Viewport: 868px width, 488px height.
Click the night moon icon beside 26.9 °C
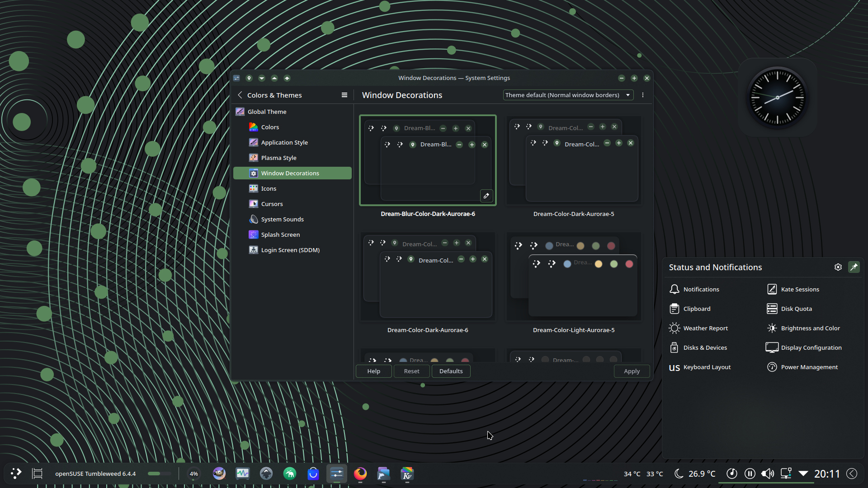(679, 474)
